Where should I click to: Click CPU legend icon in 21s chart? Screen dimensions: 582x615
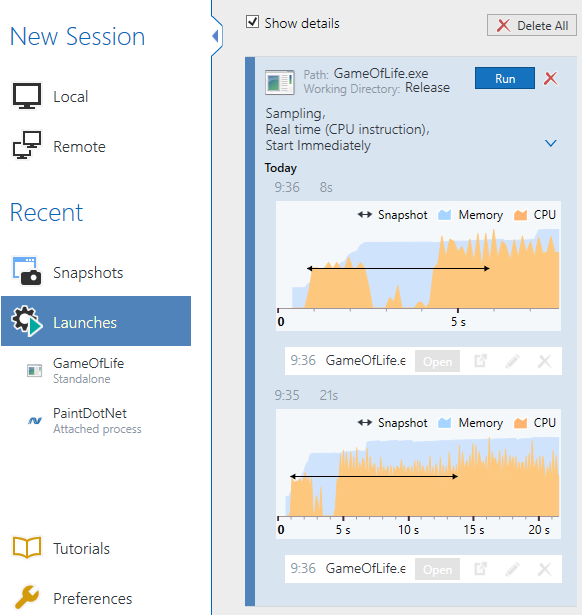coord(520,422)
